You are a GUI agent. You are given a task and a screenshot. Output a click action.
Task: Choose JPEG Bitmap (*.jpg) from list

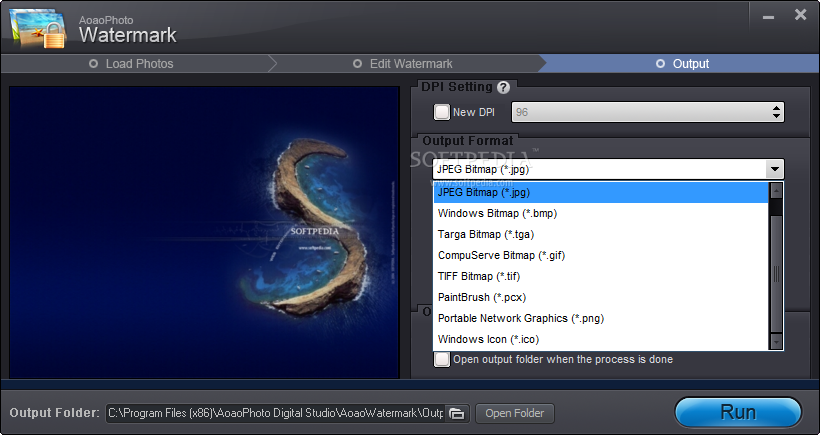point(601,192)
